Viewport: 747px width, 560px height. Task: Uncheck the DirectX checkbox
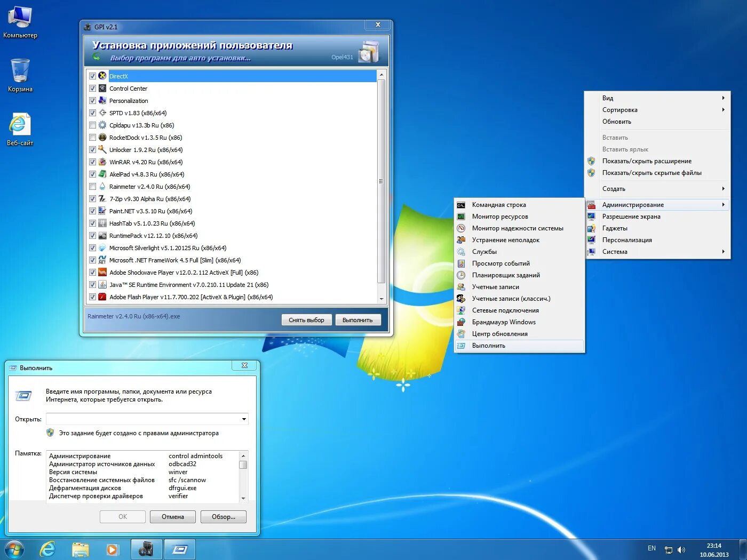[92, 76]
